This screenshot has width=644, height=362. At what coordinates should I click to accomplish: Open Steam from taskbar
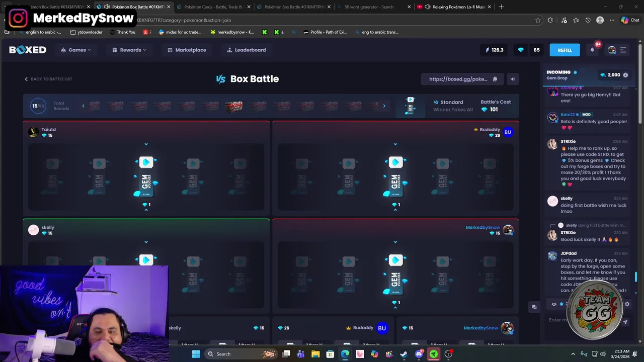tap(404, 354)
